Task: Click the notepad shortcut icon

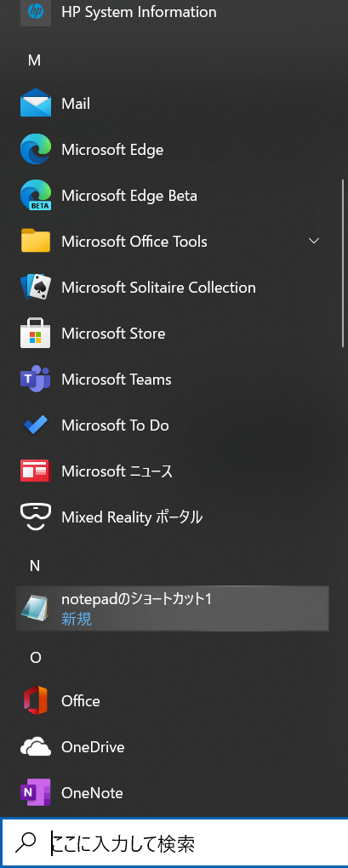Action: [x=36, y=608]
